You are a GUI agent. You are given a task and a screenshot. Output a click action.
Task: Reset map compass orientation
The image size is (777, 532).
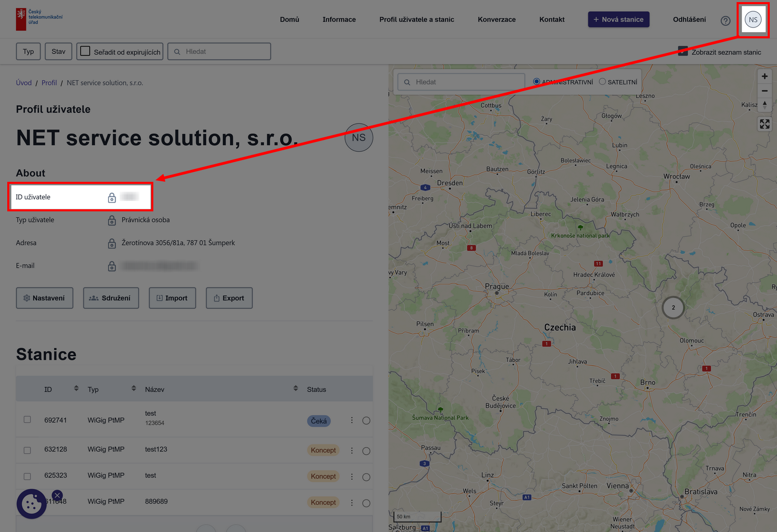[765, 105]
